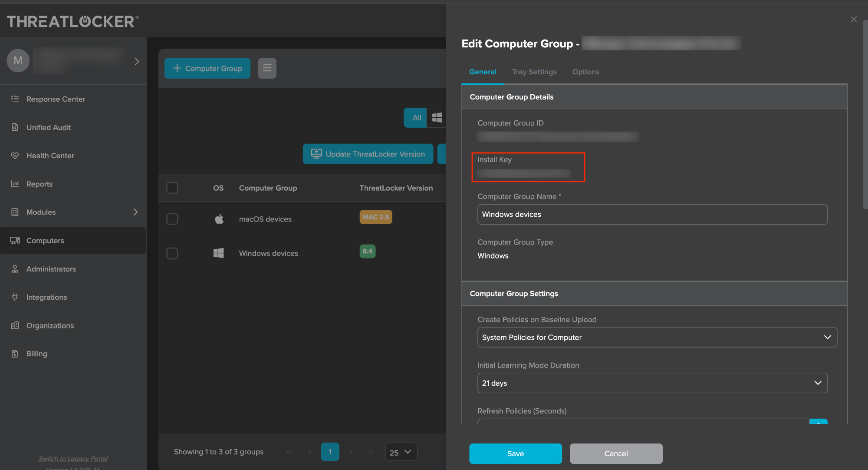
Task: Click the Unified Audit document icon
Action: click(15, 127)
